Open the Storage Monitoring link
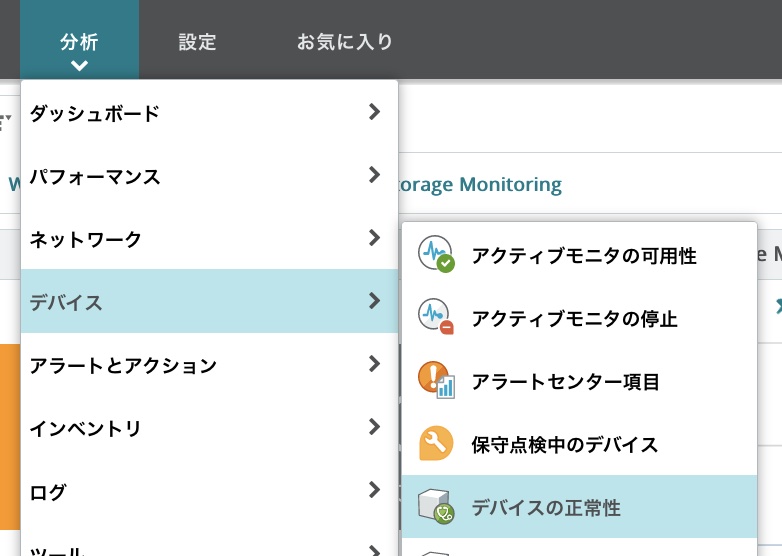 click(x=480, y=184)
